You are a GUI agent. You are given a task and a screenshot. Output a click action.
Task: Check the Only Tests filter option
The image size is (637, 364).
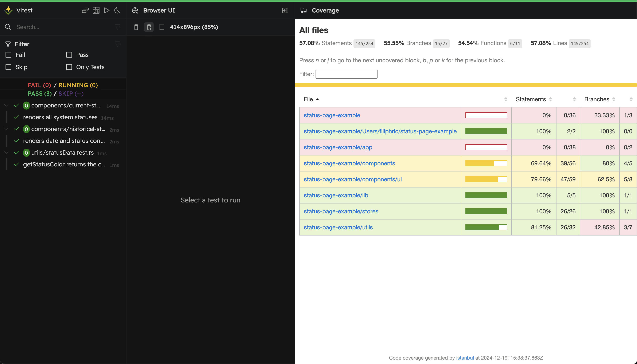click(69, 67)
